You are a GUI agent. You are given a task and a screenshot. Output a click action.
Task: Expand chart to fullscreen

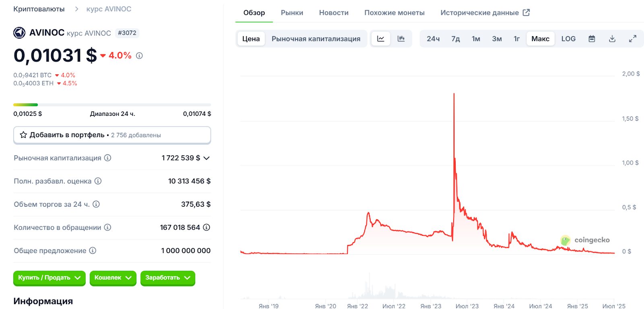pos(633,39)
